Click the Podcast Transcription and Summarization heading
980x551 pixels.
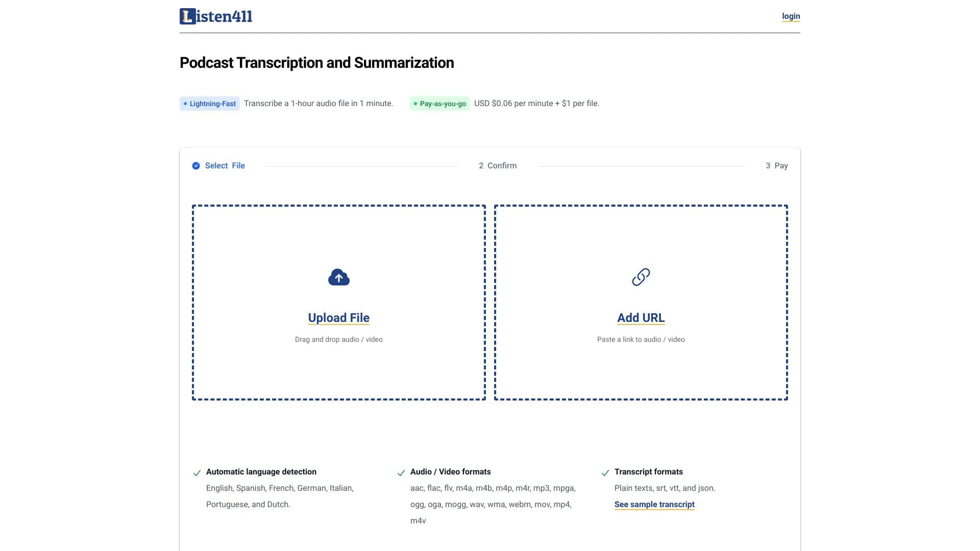coord(316,63)
